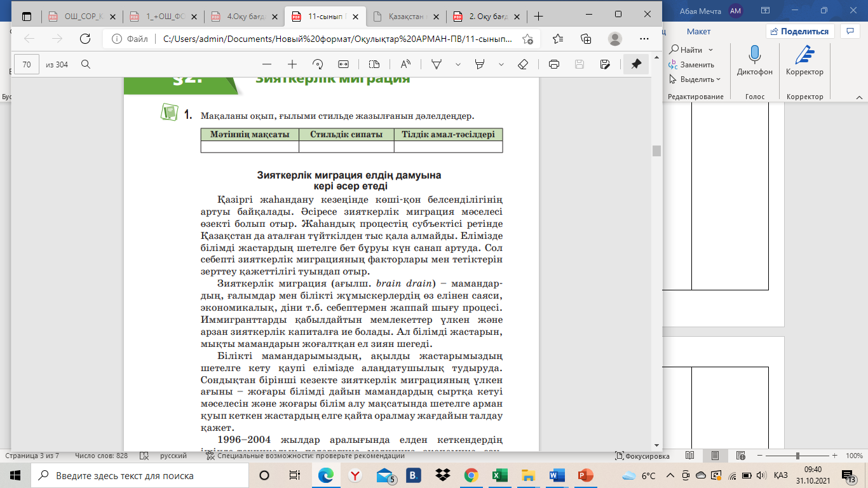
Task: Select the PDF Draw tool
Action: click(x=437, y=64)
